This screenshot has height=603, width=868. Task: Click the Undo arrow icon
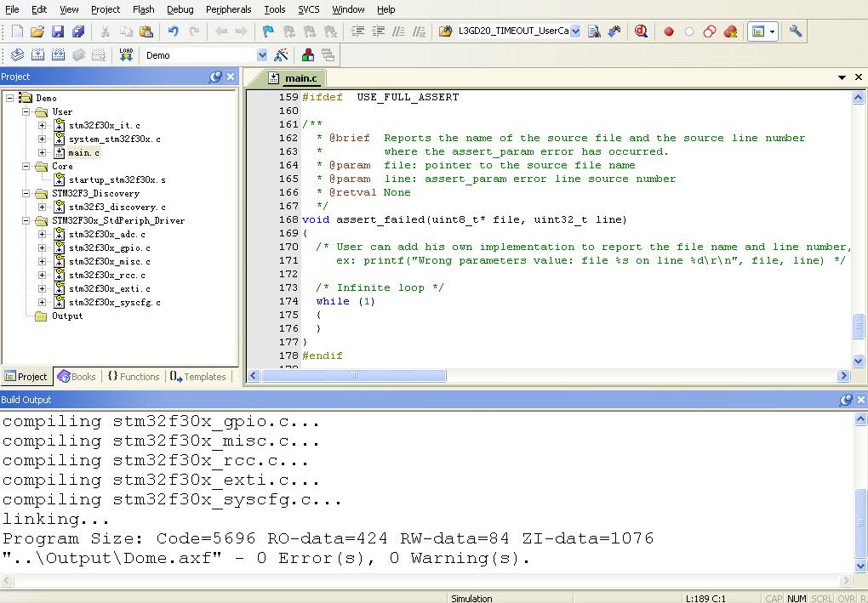(174, 31)
